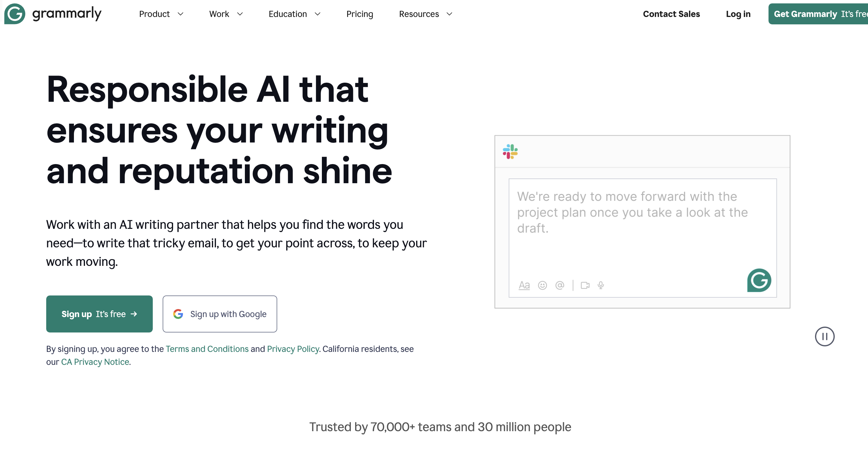Click the CA Privacy Notice link
This screenshot has height=454, width=868.
(x=94, y=361)
